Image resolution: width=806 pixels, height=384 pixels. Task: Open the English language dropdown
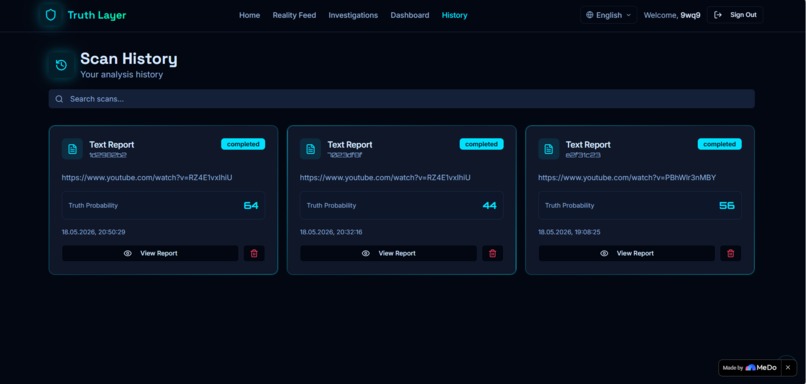tap(609, 15)
